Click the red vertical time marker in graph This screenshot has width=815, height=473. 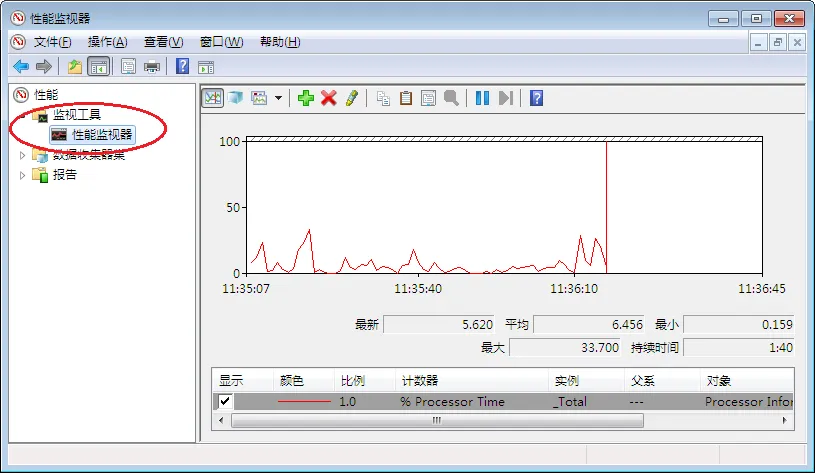[x=606, y=207]
